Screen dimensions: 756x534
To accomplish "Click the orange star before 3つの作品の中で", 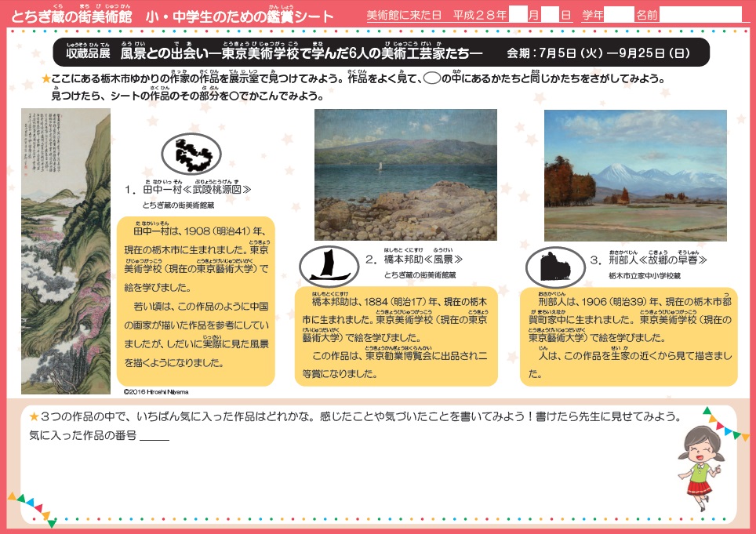I will coord(34,416).
